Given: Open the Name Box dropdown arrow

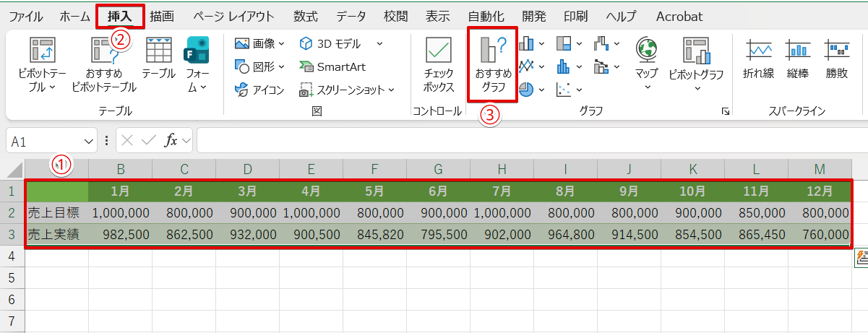Looking at the screenshot, I should click(x=90, y=141).
